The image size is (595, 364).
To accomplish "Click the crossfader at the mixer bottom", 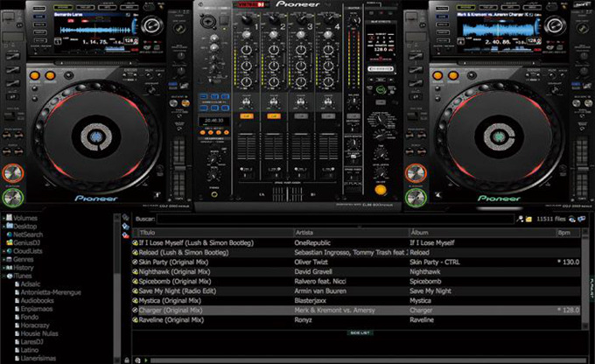I will click(x=287, y=194).
